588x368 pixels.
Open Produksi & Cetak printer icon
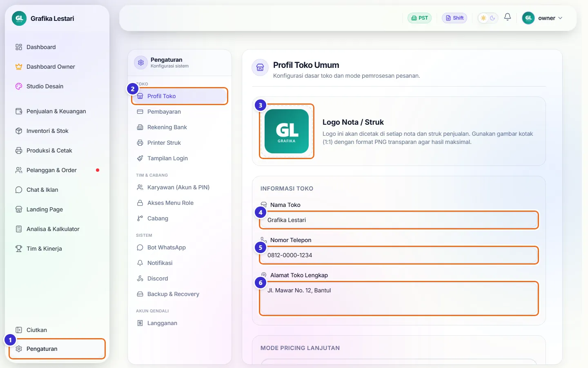click(19, 150)
